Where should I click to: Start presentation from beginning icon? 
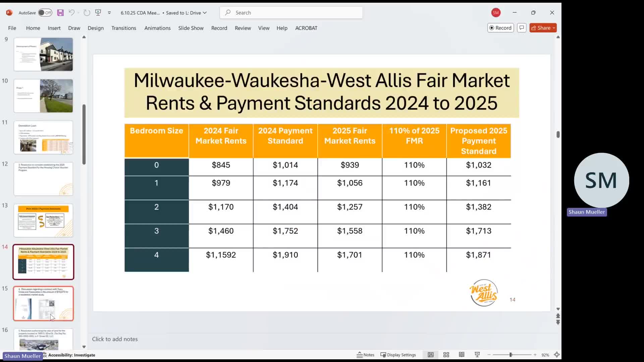click(98, 13)
